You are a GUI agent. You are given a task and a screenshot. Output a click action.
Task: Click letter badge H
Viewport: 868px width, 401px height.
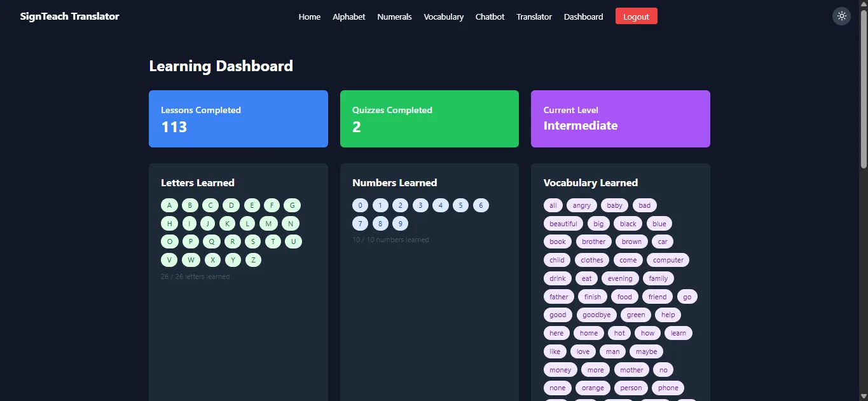click(x=170, y=224)
